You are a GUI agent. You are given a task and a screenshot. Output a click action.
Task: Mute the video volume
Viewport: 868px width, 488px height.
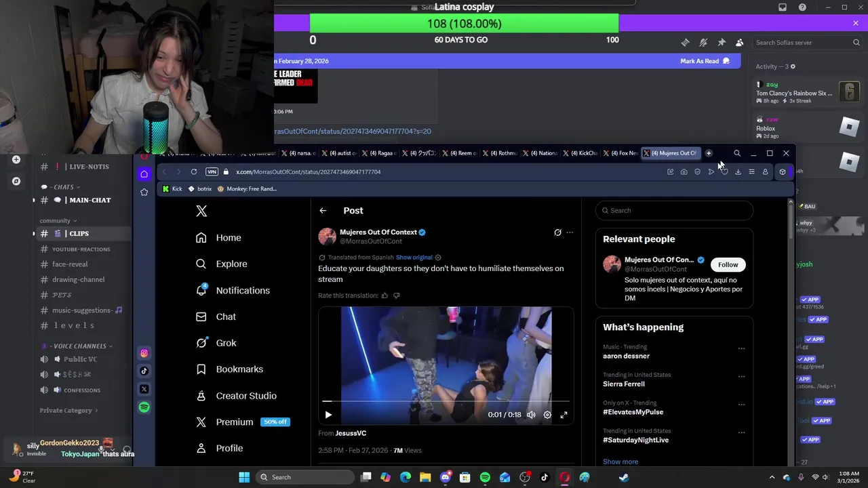[x=531, y=415]
